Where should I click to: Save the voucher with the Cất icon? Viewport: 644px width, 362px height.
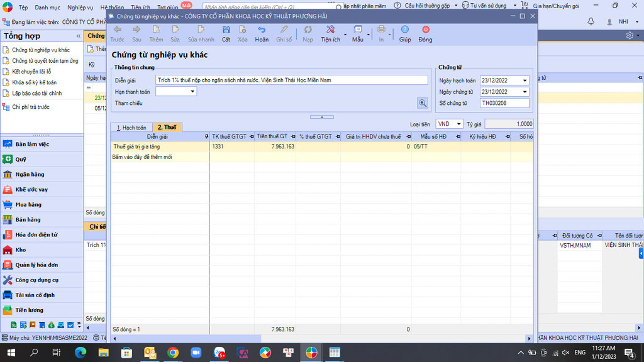tap(226, 30)
